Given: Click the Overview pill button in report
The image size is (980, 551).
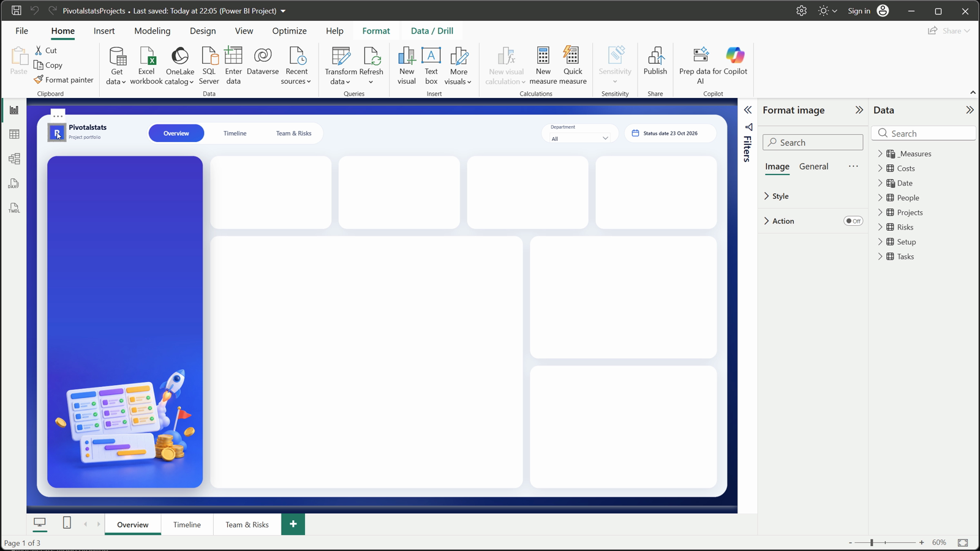Looking at the screenshot, I should pos(176,133).
